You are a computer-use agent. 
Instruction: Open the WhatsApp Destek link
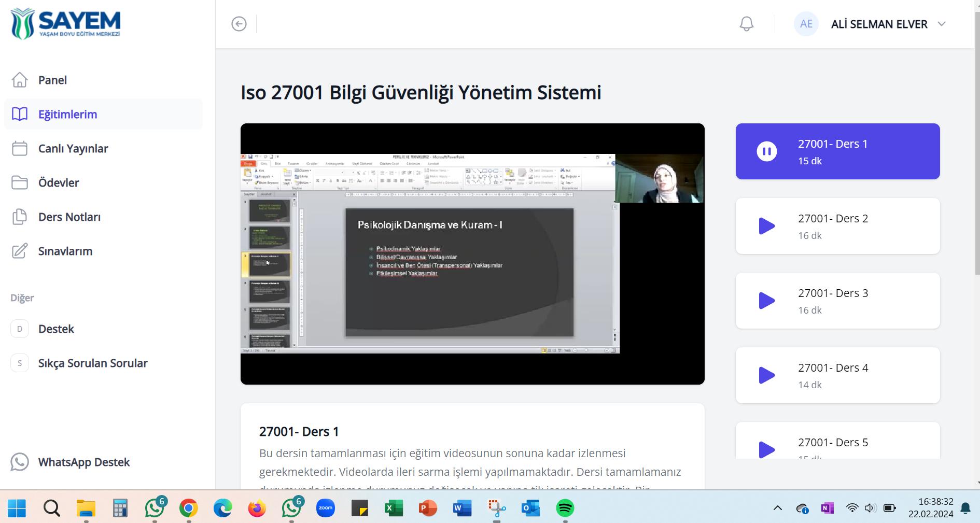coord(84,462)
